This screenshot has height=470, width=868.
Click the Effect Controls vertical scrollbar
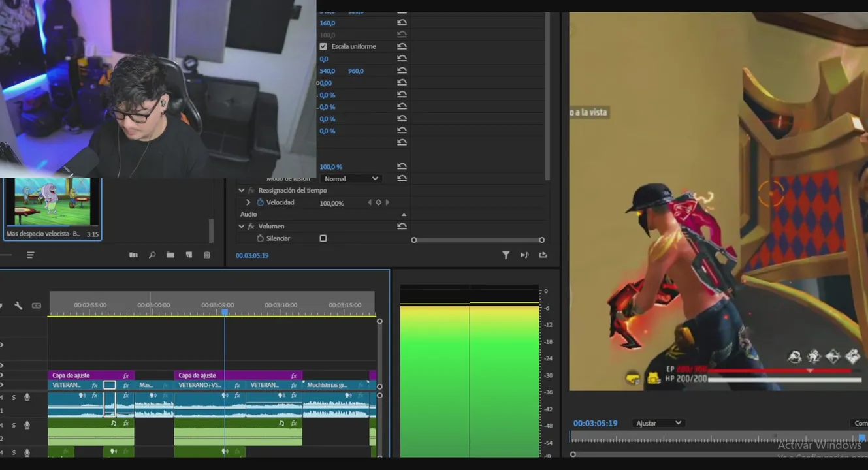tap(547, 95)
